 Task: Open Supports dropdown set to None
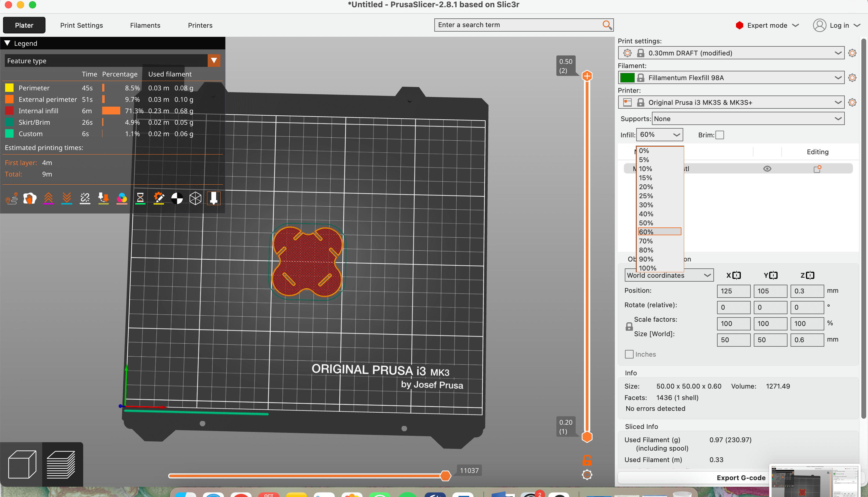tap(748, 118)
